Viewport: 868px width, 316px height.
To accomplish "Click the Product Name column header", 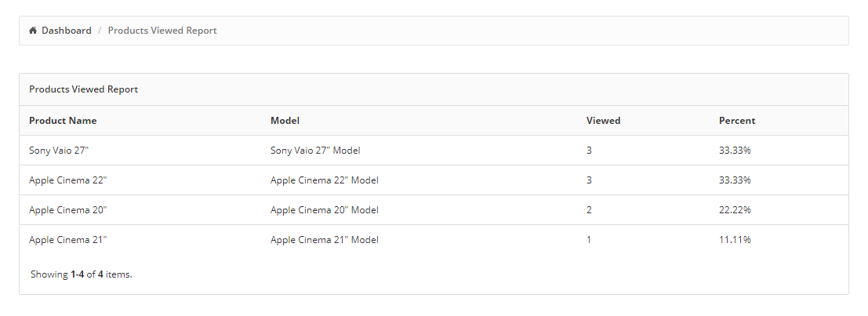I will click(x=63, y=121).
